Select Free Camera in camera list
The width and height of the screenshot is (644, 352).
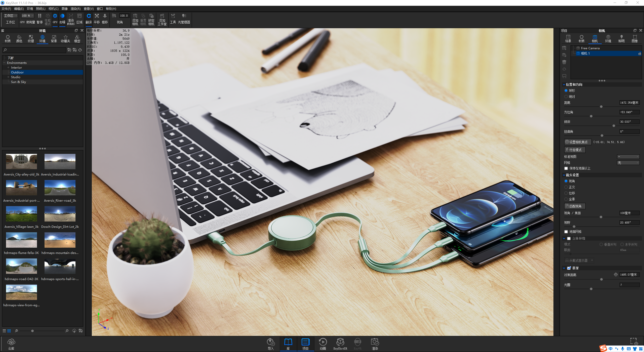[x=590, y=48]
